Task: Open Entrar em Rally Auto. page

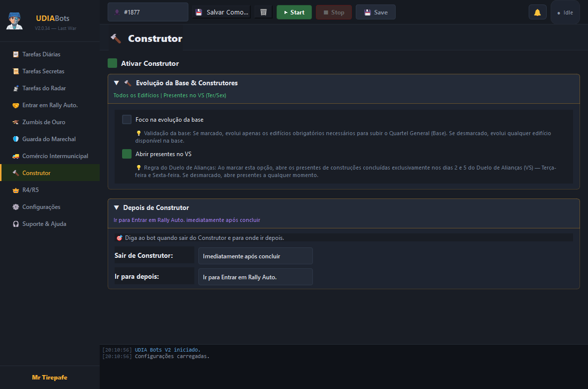Action: click(x=50, y=106)
